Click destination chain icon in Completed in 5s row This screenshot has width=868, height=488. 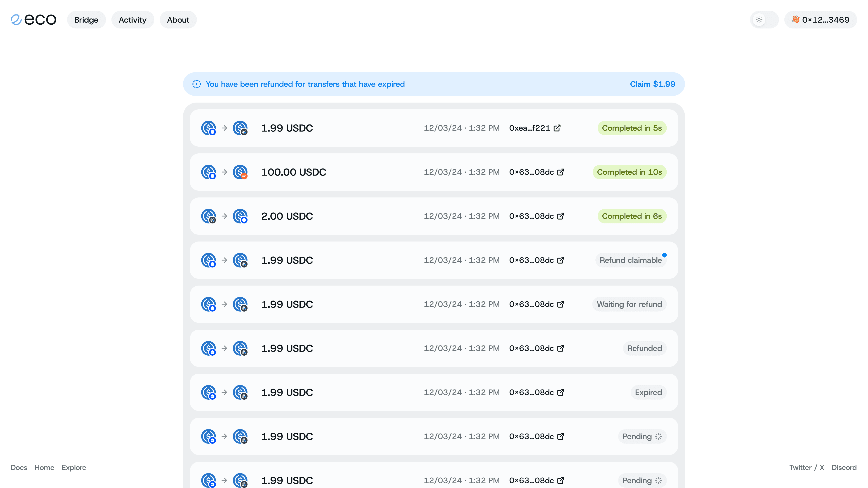tap(240, 128)
